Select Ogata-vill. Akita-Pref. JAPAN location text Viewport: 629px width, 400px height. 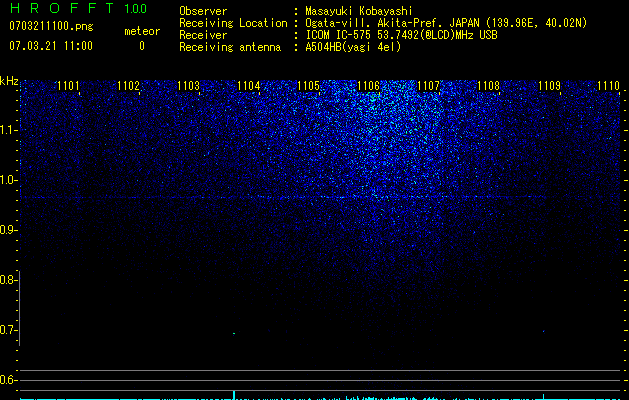446,23
